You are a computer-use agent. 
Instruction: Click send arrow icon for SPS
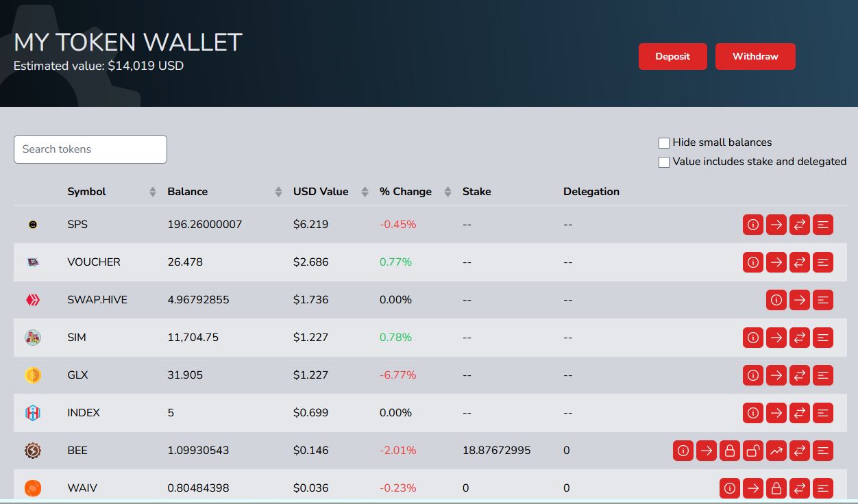(x=776, y=225)
